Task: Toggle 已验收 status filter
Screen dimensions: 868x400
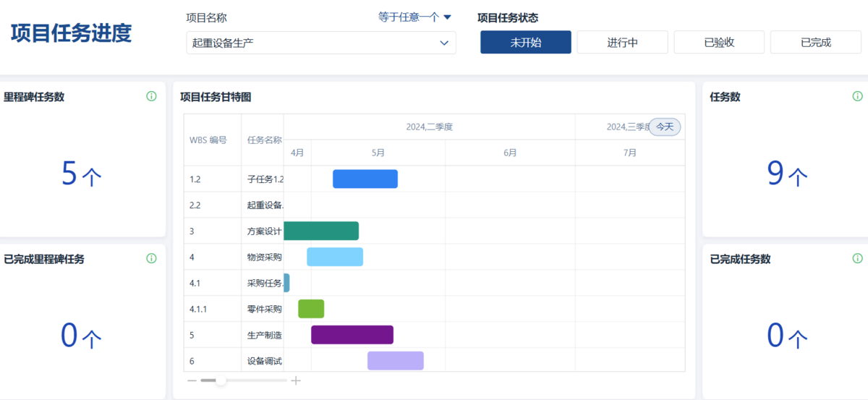Action: [x=719, y=43]
